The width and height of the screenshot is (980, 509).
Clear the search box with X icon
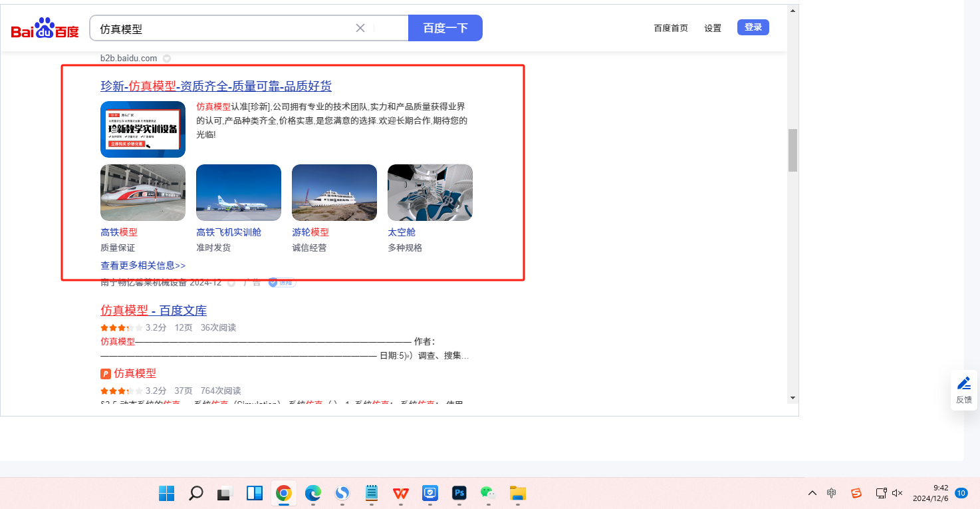pos(360,28)
